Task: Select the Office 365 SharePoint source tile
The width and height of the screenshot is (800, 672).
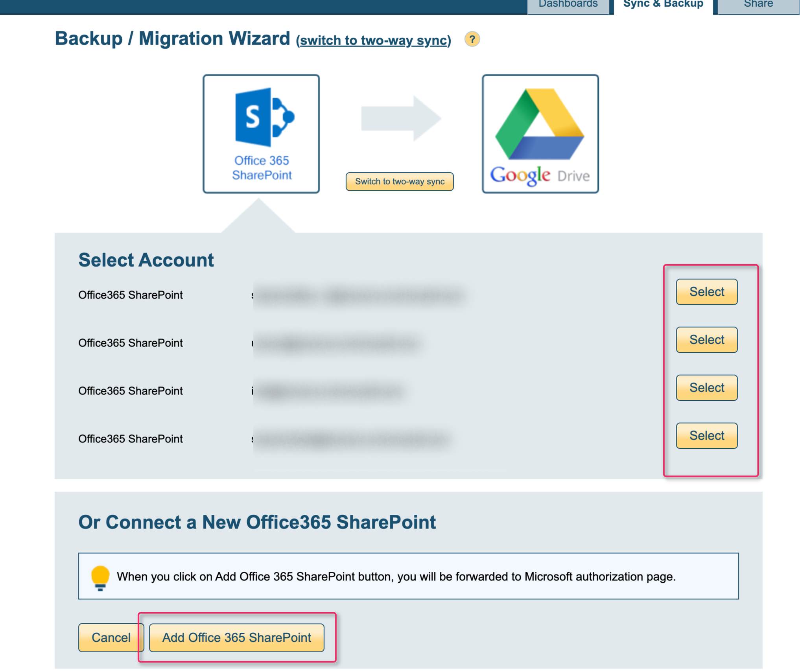Action: 261,134
